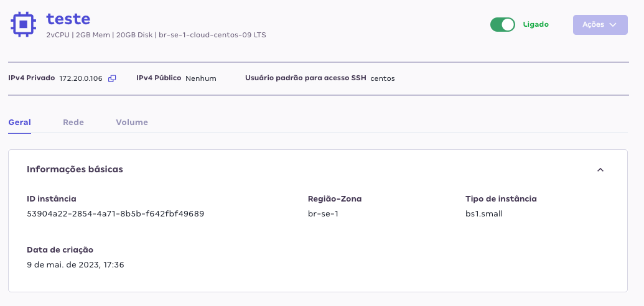Click the private IP 172.20.0.106 text

[81, 78]
